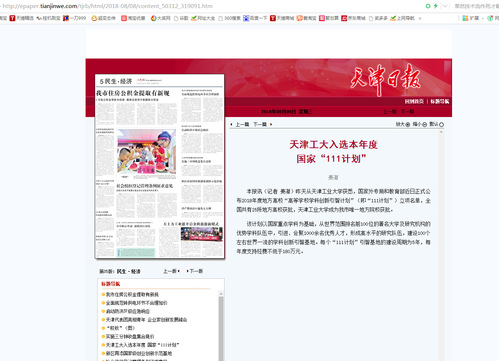Click the 放大 zoom-in icon above the article
499x361 pixels.
[408, 124]
